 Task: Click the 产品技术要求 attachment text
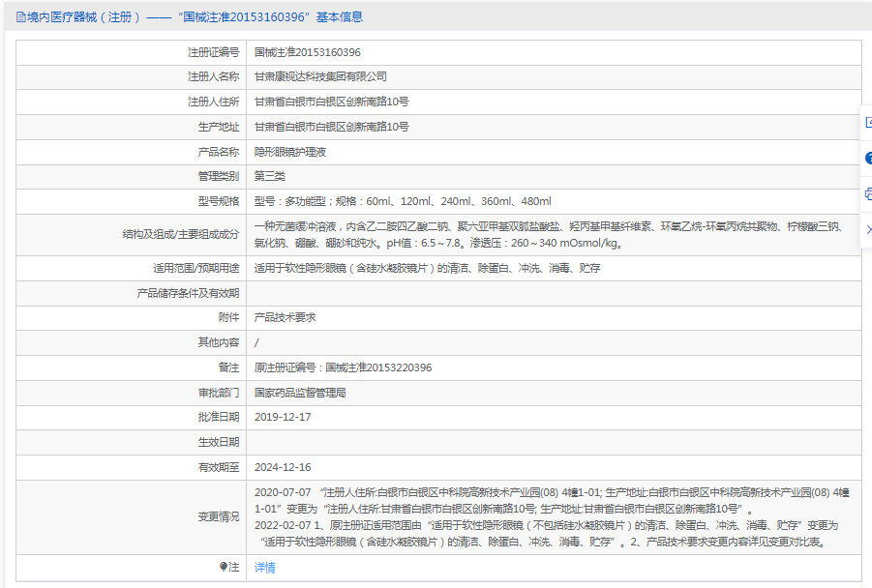[x=285, y=317]
